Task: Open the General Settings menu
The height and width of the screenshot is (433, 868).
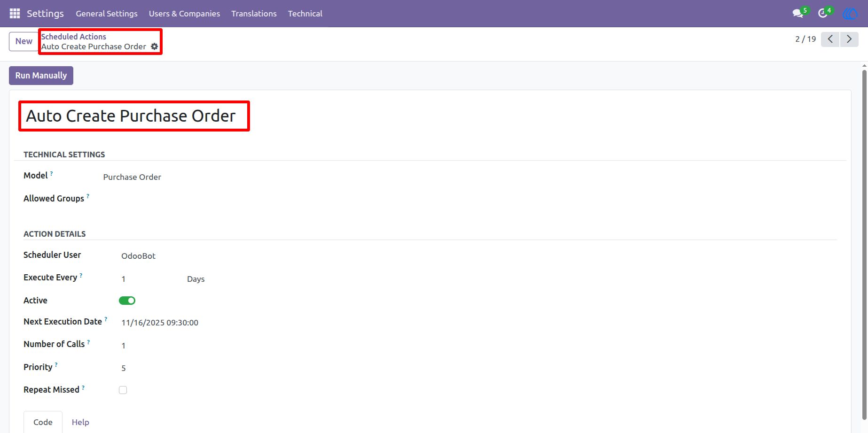Action: point(107,14)
